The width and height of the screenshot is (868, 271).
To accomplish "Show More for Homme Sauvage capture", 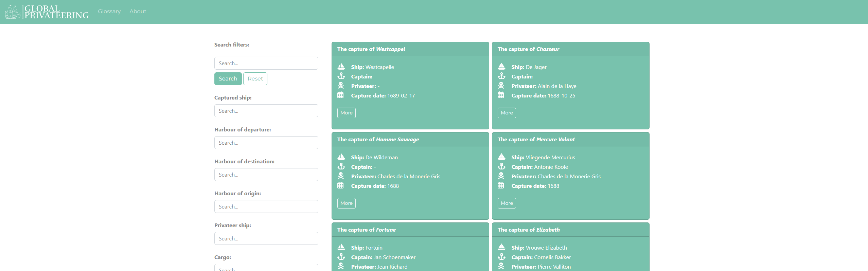I will [346, 203].
